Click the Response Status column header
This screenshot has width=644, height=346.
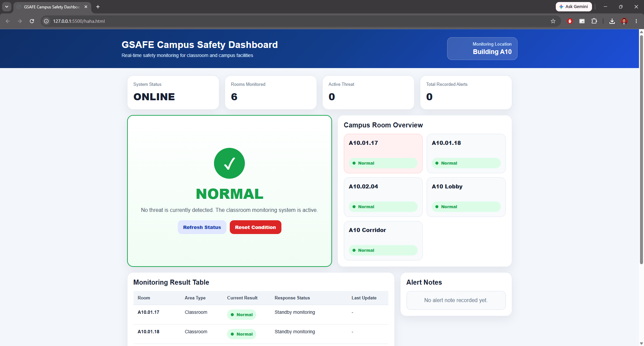click(x=292, y=298)
